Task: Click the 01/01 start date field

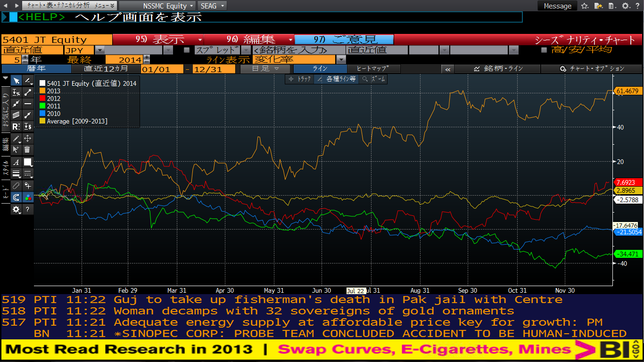Action: 162,69
